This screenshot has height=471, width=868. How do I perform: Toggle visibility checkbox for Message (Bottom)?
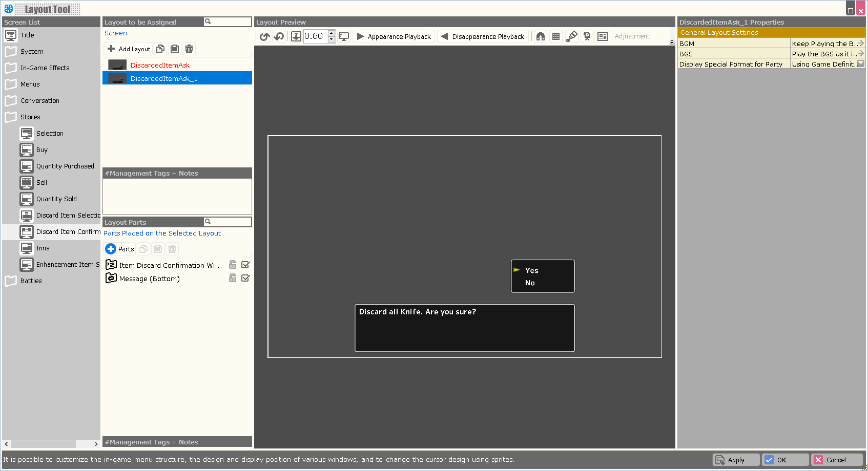coord(245,278)
